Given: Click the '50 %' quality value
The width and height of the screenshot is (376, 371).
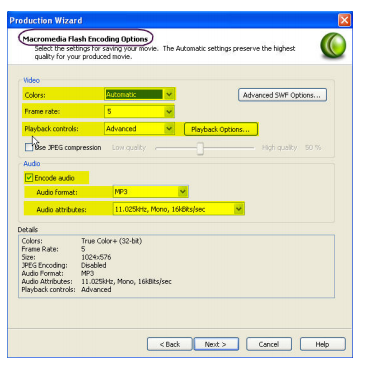Looking at the screenshot, I should [x=313, y=147].
